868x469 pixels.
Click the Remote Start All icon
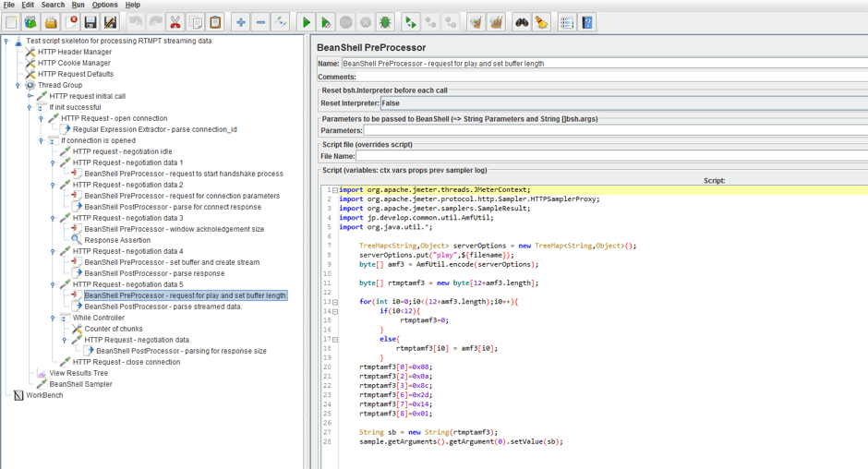coord(411,23)
